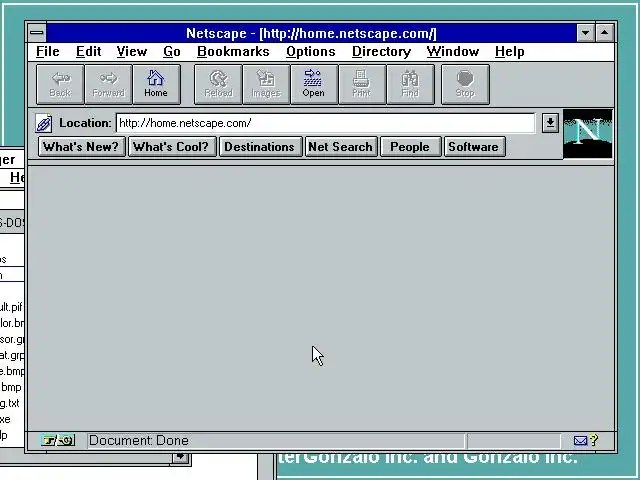Click the security key icon in status bar
Image resolution: width=640 pixels, height=480 pixels.
click(x=58, y=440)
